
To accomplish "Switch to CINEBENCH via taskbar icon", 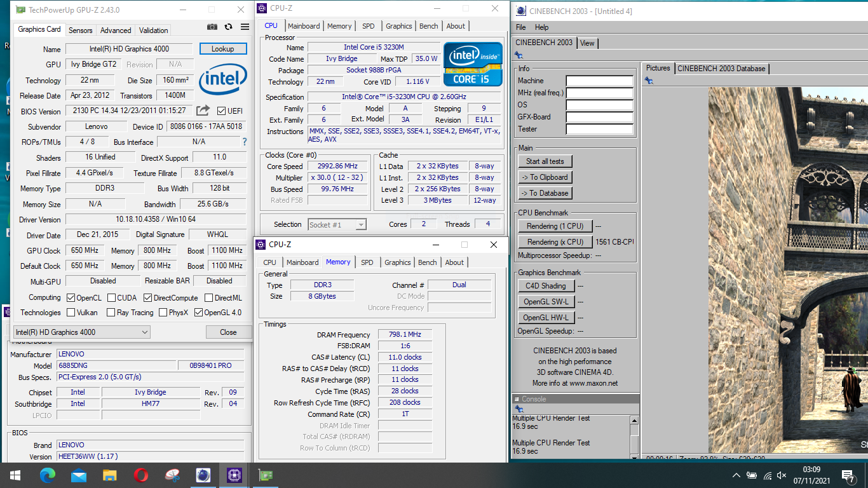I will pos(203,475).
